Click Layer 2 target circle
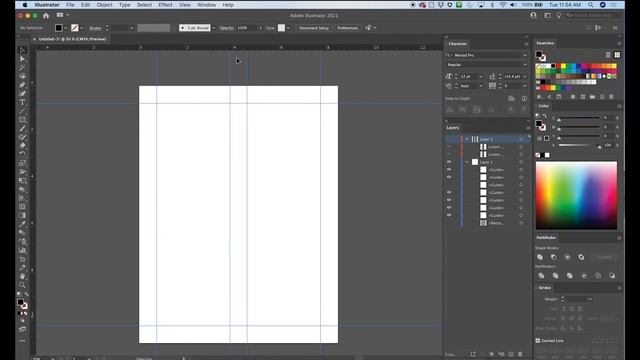 click(x=521, y=139)
